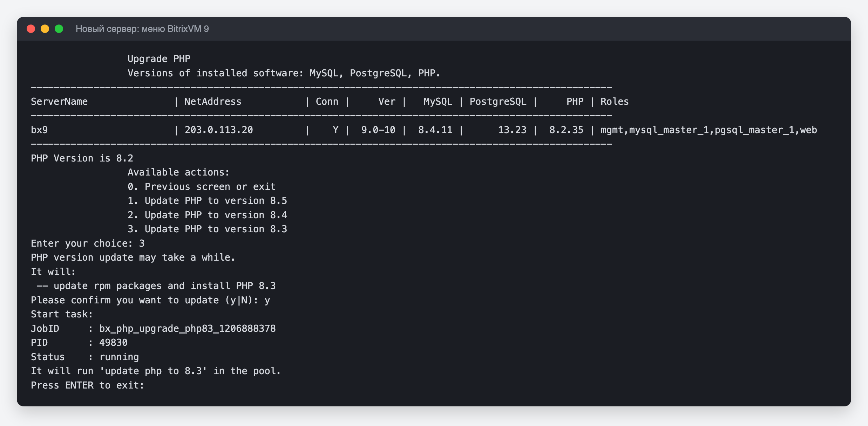
Task: Close the terminal window with red button
Action: tap(31, 29)
